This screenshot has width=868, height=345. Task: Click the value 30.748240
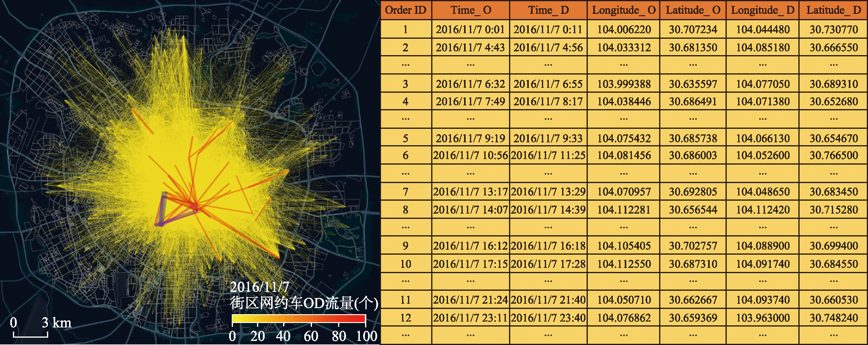[x=834, y=318]
